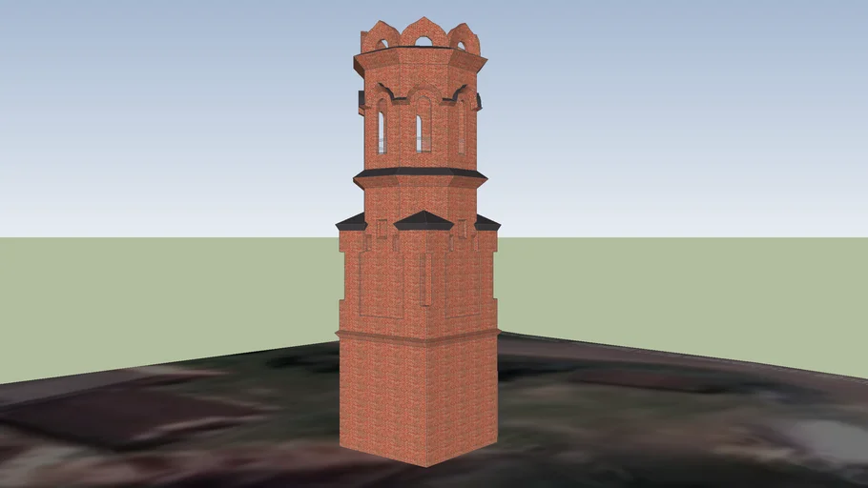Image resolution: width=868 pixels, height=488 pixels.
Task: Pick the left arched window of upper tower
Action: (x=382, y=132)
